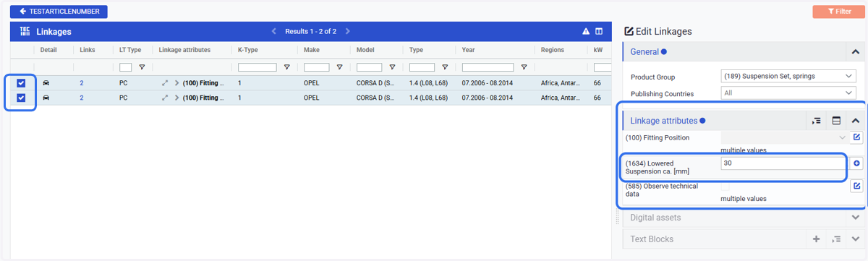Screen dimensions: 868x261
Task: Open the Fitting Position dropdown
Action: point(785,137)
